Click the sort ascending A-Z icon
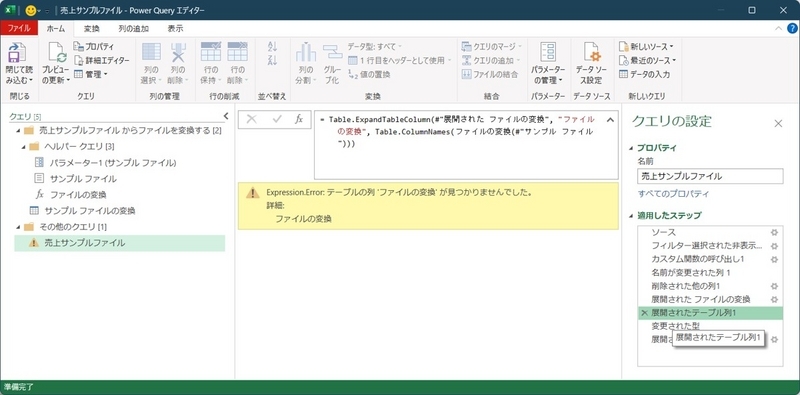 coord(272,46)
